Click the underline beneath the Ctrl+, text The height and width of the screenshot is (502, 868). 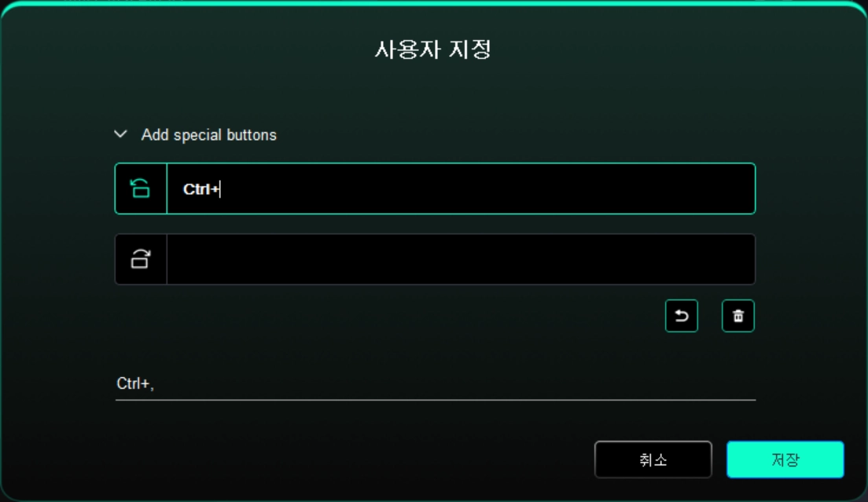click(x=435, y=399)
